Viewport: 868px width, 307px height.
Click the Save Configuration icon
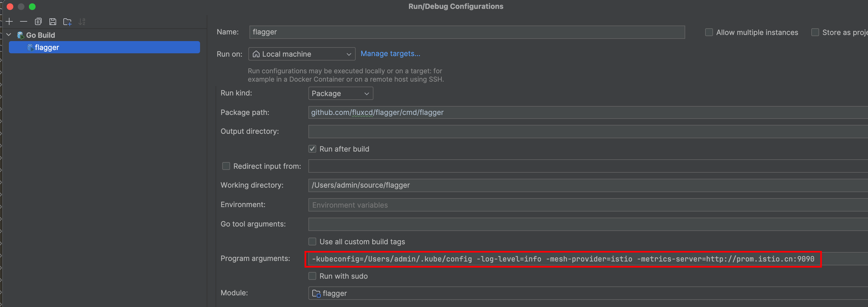(x=53, y=22)
